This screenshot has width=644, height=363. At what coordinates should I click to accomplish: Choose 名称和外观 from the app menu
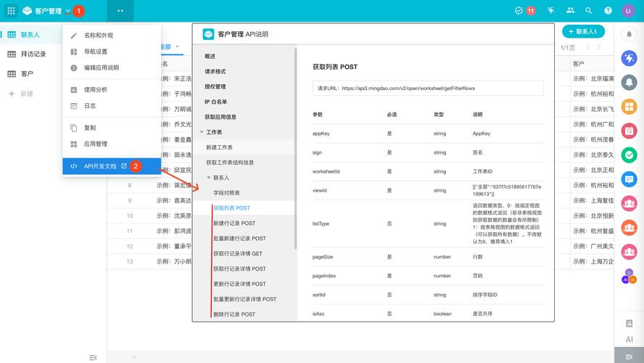point(98,35)
